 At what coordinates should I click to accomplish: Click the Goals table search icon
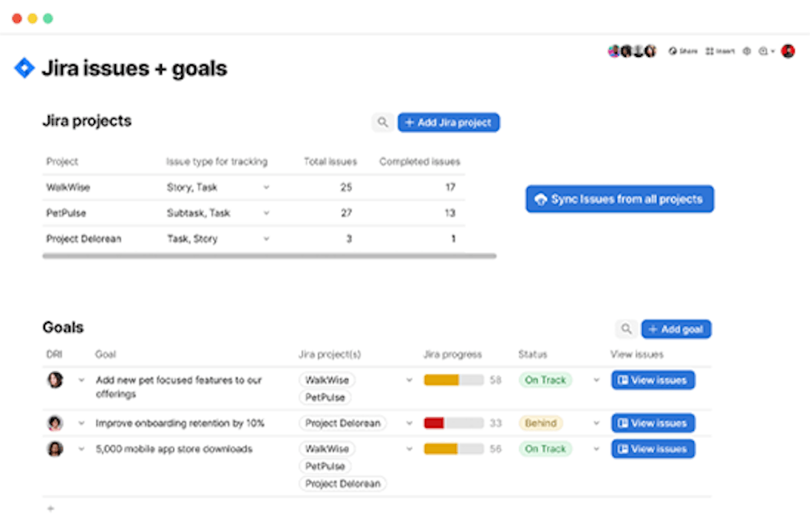[x=626, y=330]
